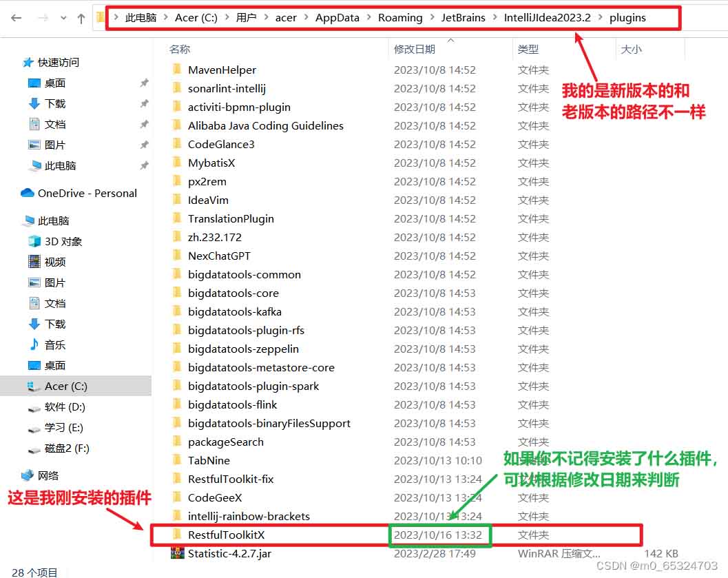Viewport: 728px width, 578px height.
Task: Select the sonarlint-intellij folder
Action: (227, 89)
